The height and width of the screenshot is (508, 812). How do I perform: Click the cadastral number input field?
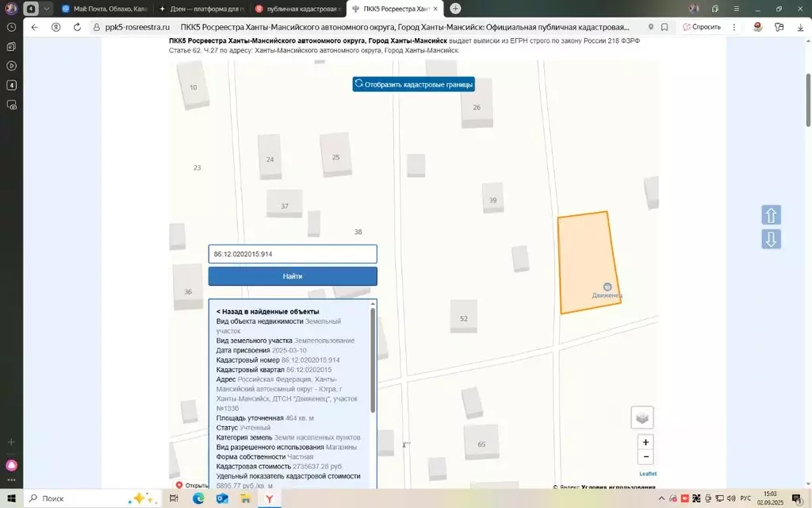[x=292, y=254]
